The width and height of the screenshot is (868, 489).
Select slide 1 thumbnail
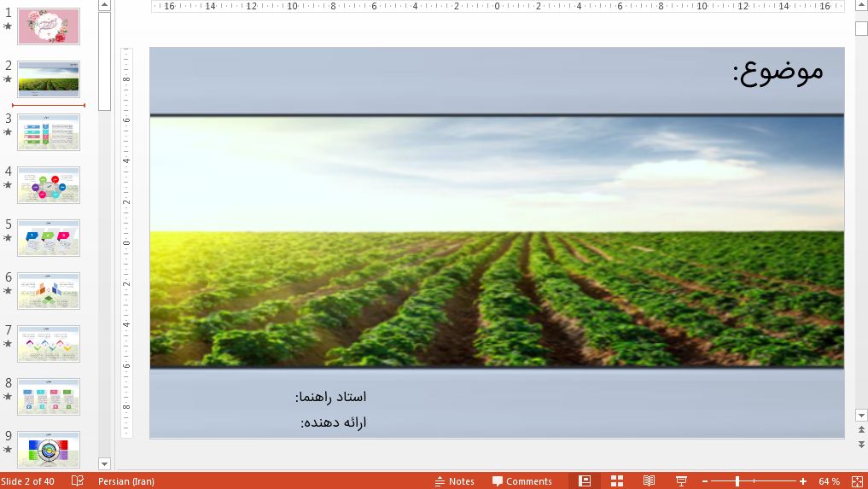click(x=49, y=26)
